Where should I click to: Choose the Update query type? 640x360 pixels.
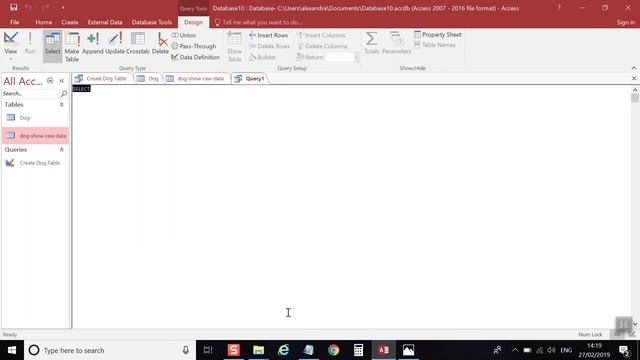[x=115, y=43]
